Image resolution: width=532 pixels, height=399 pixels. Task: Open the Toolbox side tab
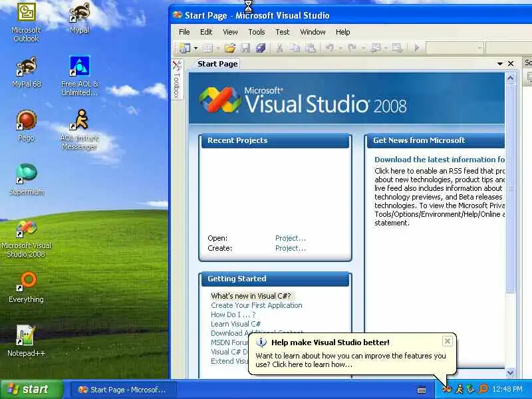177,79
